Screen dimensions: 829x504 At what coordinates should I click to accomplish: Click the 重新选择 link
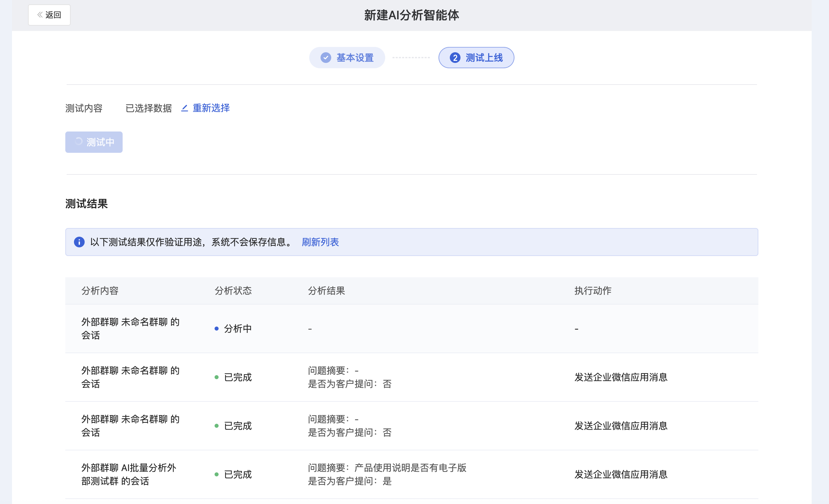click(x=211, y=108)
